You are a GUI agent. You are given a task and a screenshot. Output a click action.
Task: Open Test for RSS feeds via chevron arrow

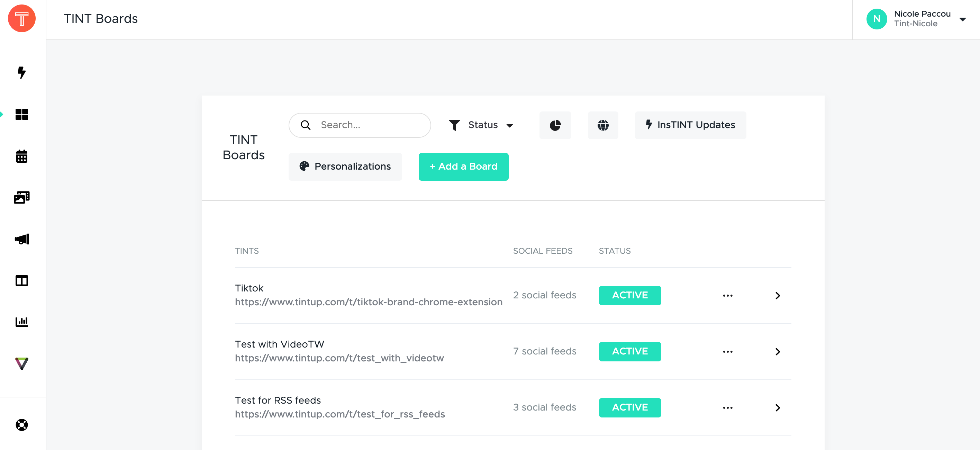tap(777, 407)
